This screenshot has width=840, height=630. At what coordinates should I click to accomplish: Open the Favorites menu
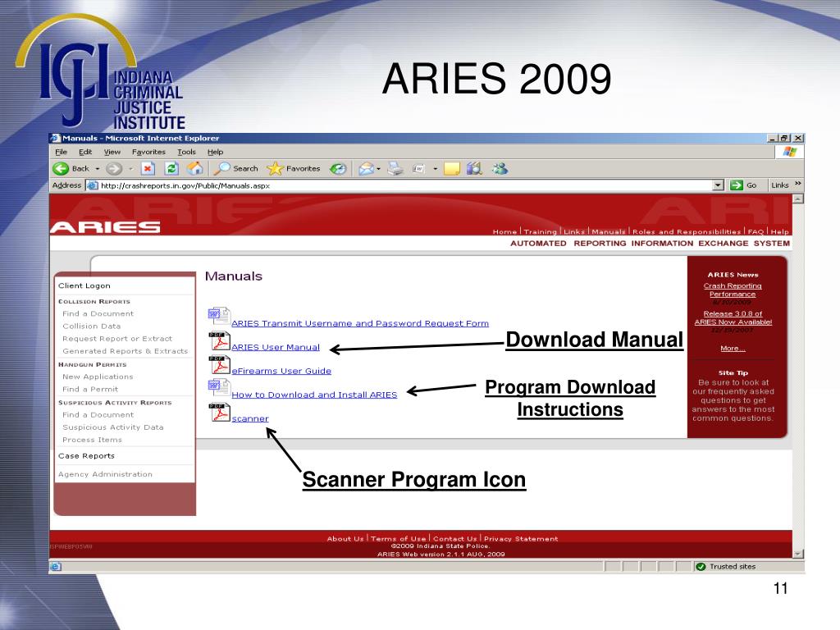(x=148, y=152)
